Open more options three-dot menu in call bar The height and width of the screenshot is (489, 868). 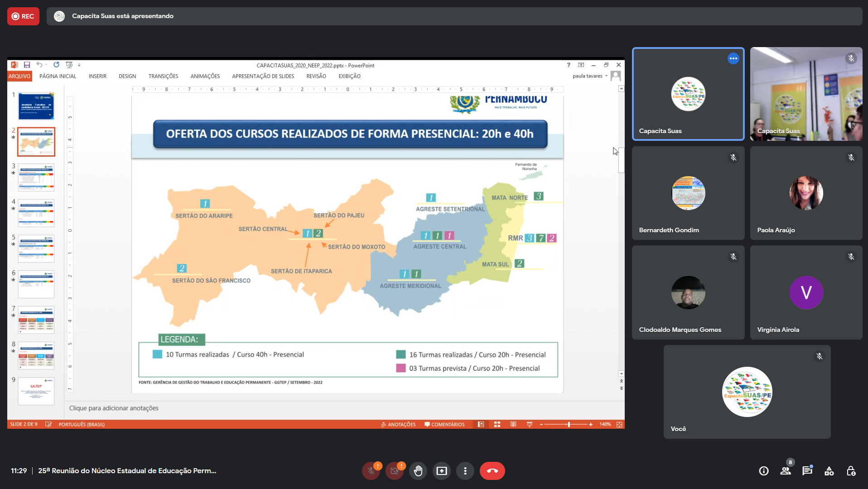[465, 471]
